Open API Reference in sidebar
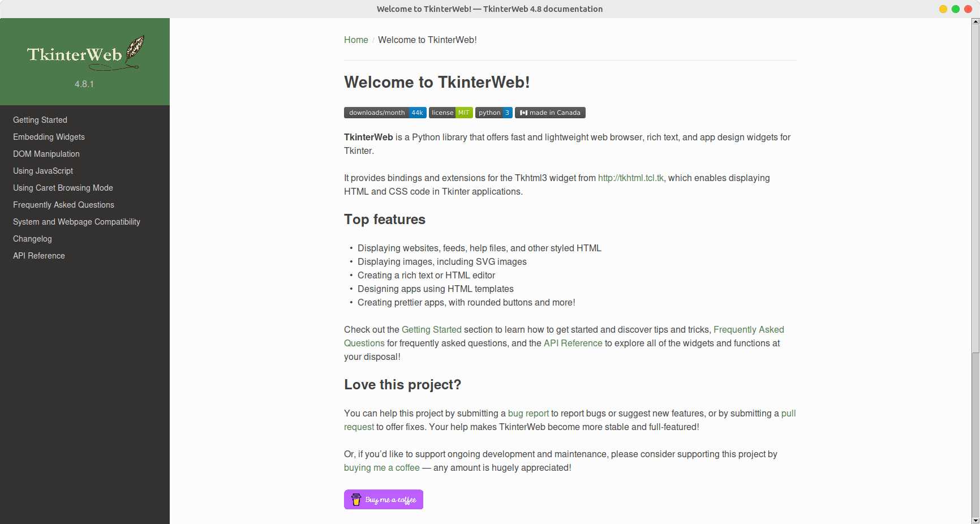Image resolution: width=980 pixels, height=524 pixels. 39,256
